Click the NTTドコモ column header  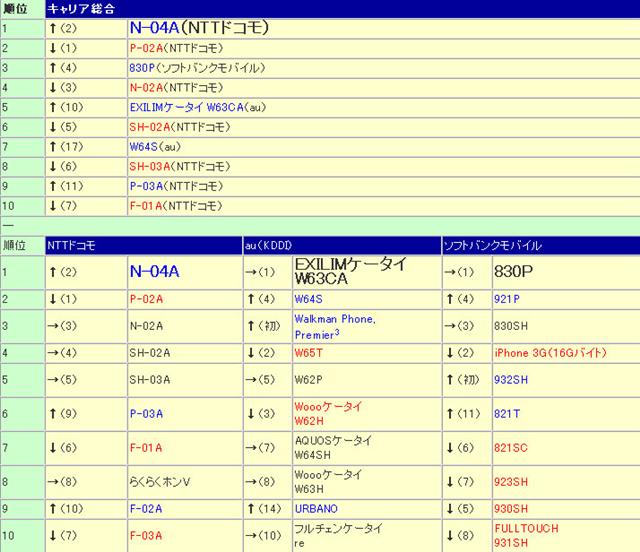[71, 245]
